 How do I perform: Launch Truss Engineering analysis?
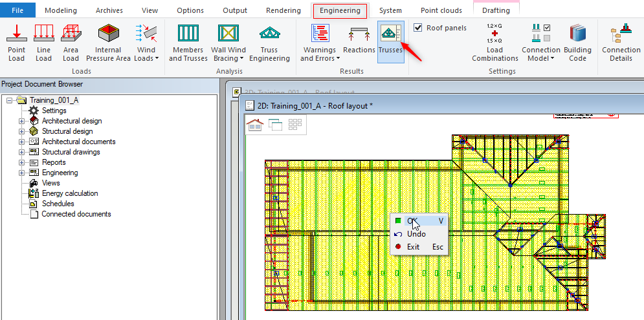(x=269, y=43)
